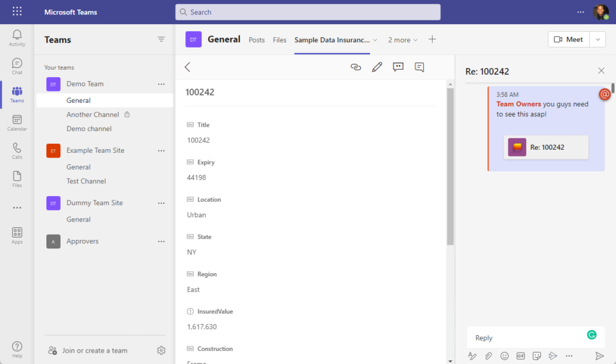This screenshot has width=616, height=364.
Task: Click the Grammarly icon in reply box
Action: pos(592,335)
